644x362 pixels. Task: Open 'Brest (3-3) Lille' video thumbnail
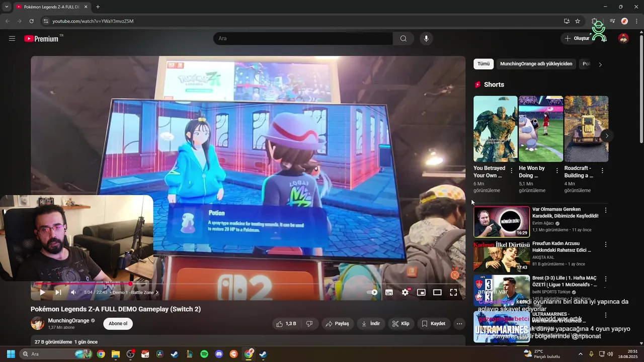[x=502, y=290]
